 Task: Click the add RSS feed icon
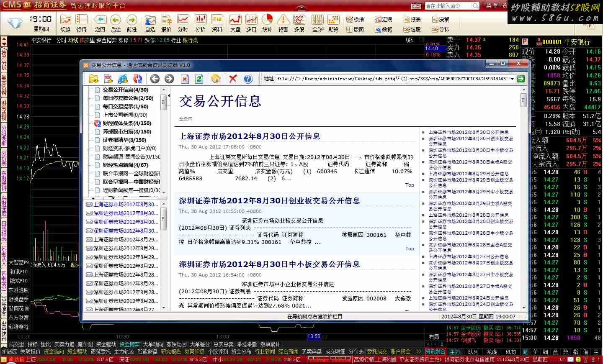coord(108,79)
